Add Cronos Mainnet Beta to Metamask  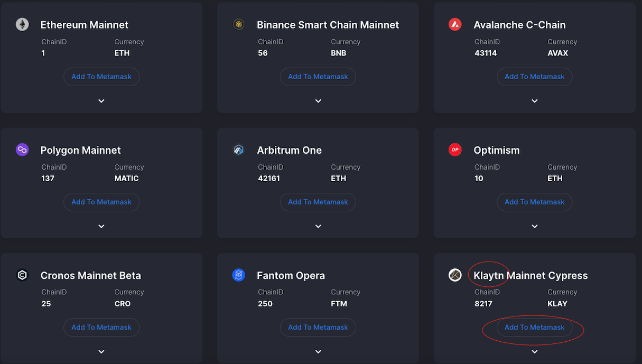pyautogui.click(x=101, y=327)
